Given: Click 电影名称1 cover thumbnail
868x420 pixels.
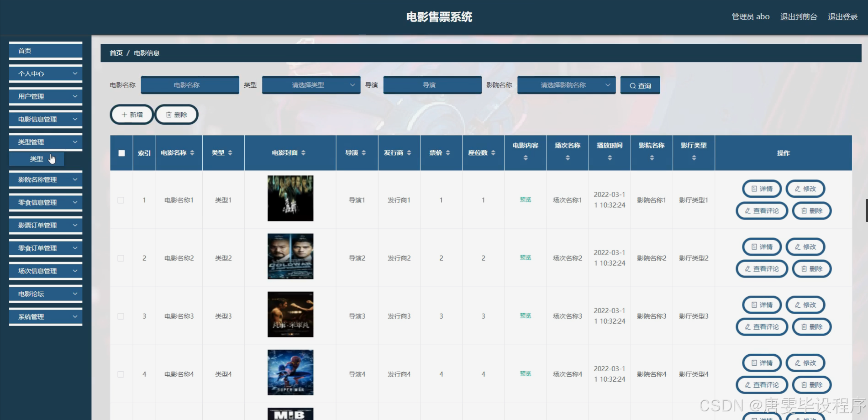Looking at the screenshot, I should click(290, 198).
